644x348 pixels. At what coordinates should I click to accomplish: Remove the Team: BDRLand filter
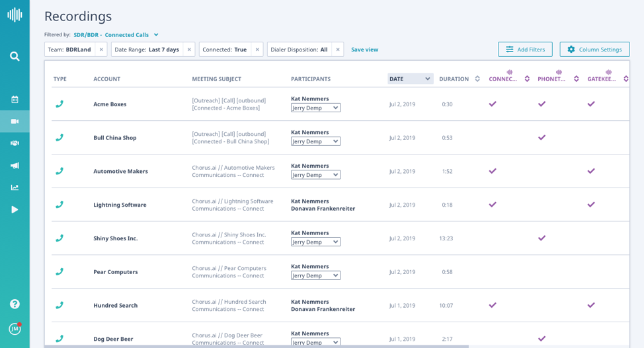coord(101,50)
